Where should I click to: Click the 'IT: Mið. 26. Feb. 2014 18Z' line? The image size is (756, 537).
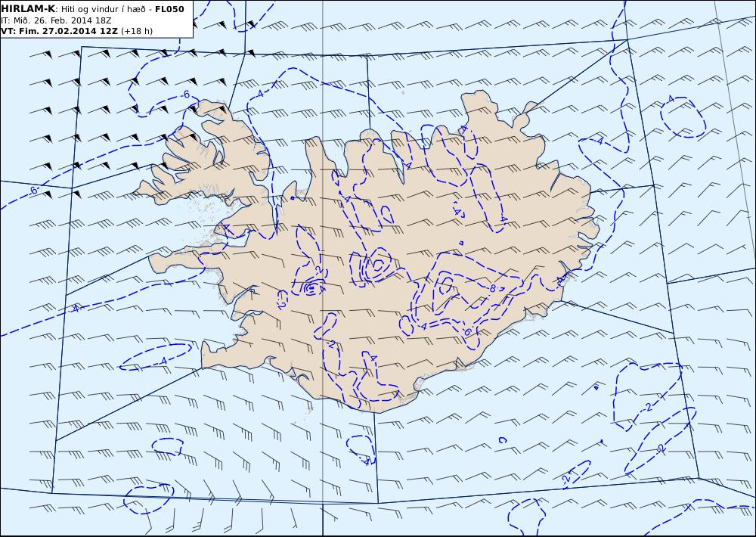[x=56, y=20]
